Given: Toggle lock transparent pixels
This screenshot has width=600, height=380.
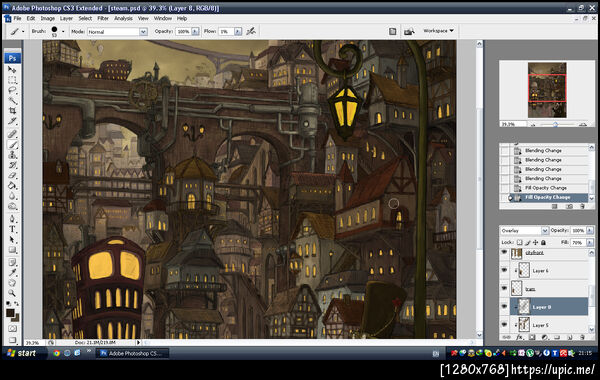Looking at the screenshot, I should click(x=519, y=242).
